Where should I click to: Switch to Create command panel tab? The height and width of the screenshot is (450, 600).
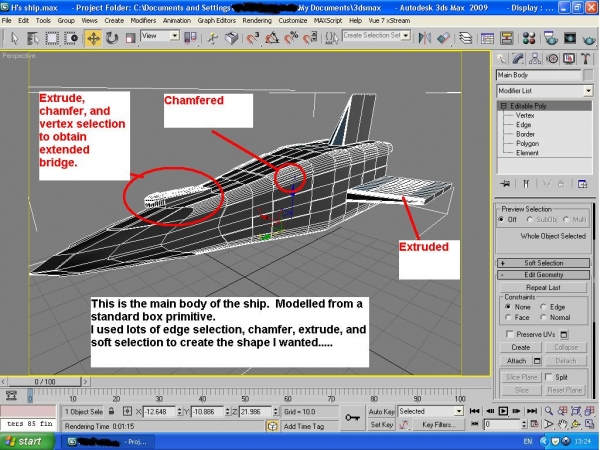point(501,59)
